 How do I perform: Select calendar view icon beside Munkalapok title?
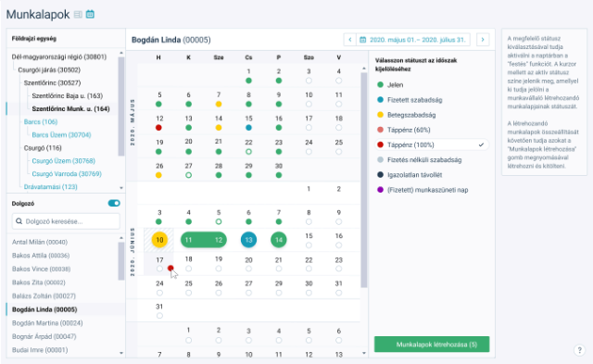click(x=90, y=15)
